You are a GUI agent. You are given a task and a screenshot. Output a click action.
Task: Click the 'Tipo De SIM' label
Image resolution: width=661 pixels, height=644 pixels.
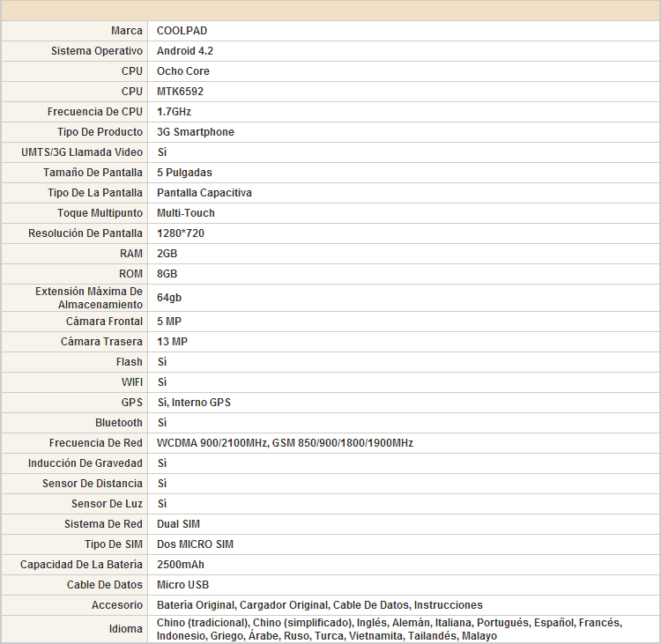coord(114,544)
